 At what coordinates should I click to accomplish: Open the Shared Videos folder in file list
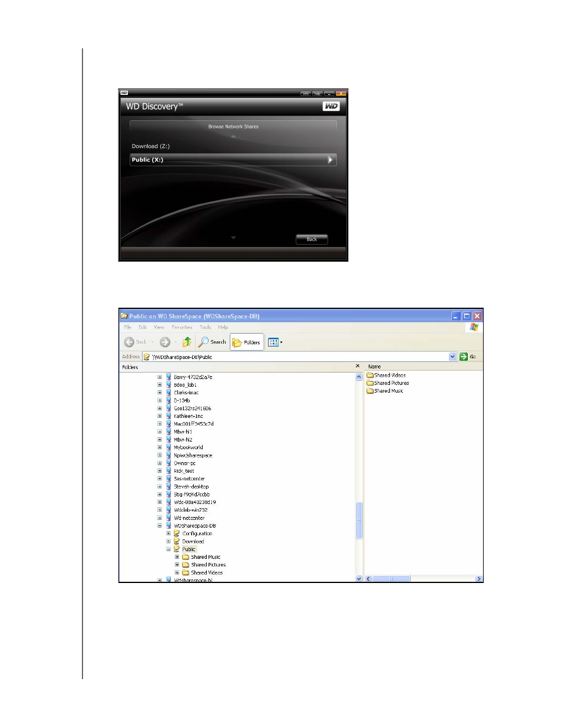(x=386, y=375)
